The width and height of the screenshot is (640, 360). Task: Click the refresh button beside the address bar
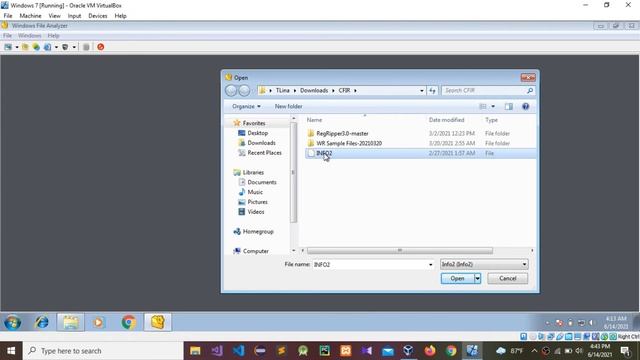click(432, 90)
